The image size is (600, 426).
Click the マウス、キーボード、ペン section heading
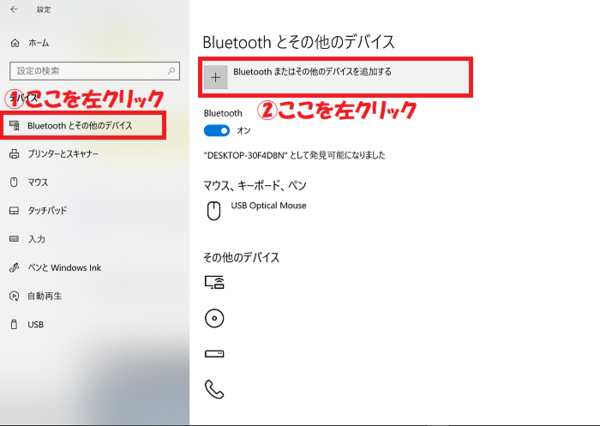click(255, 186)
